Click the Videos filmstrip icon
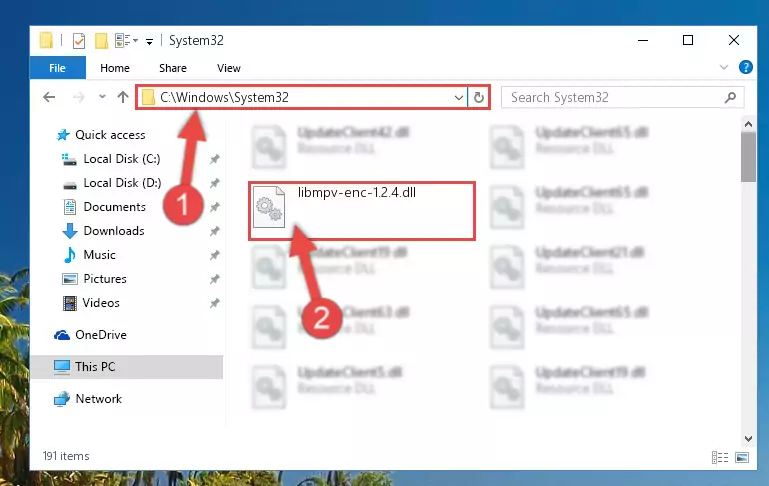 click(70, 303)
